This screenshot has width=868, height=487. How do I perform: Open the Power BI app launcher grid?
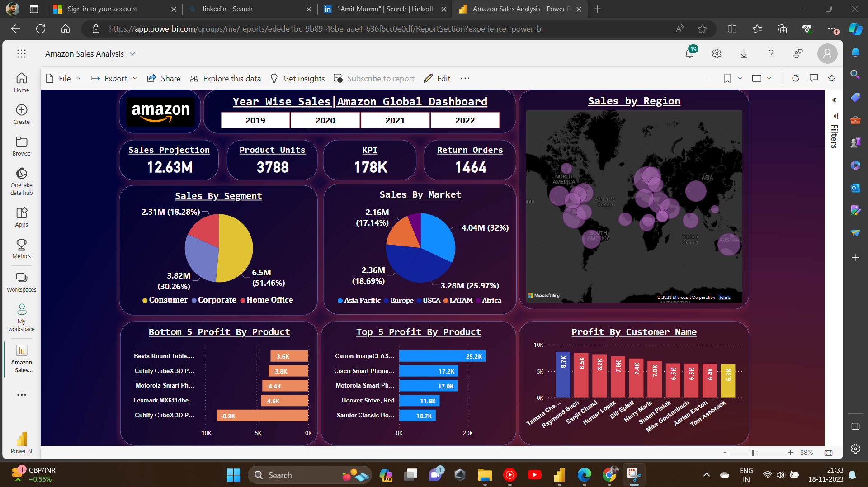coord(21,53)
